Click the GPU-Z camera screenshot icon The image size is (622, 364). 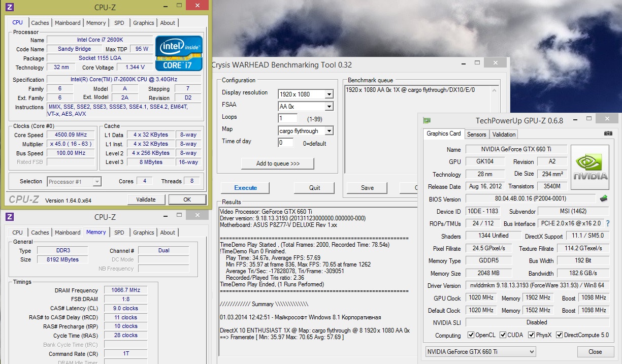(608, 134)
